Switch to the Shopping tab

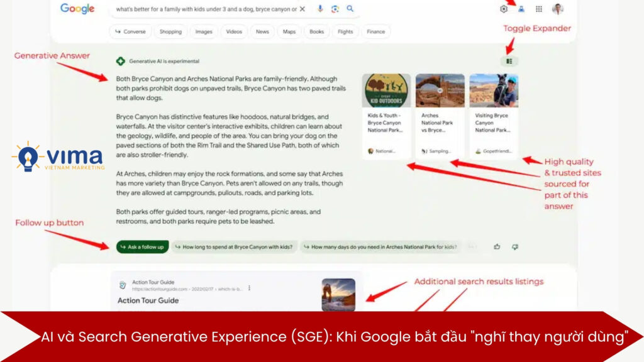click(x=170, y=31)
